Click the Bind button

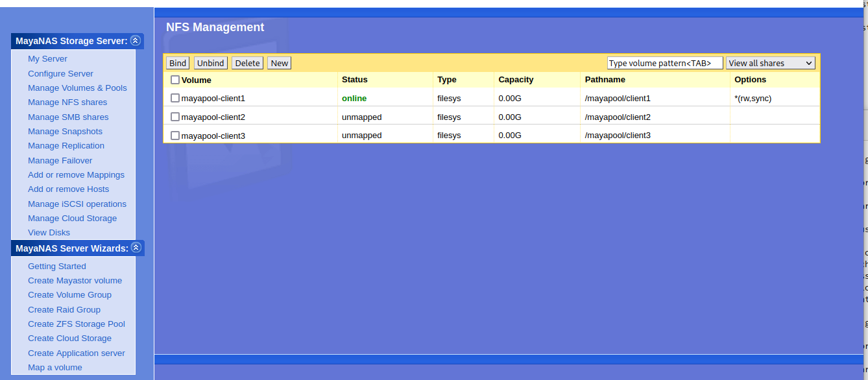coord(178,63)
